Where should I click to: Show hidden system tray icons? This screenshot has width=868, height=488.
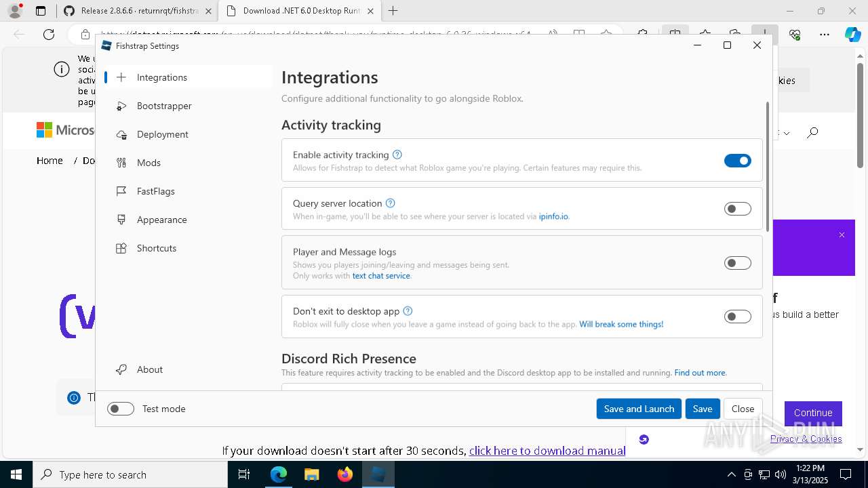(731, 474)
